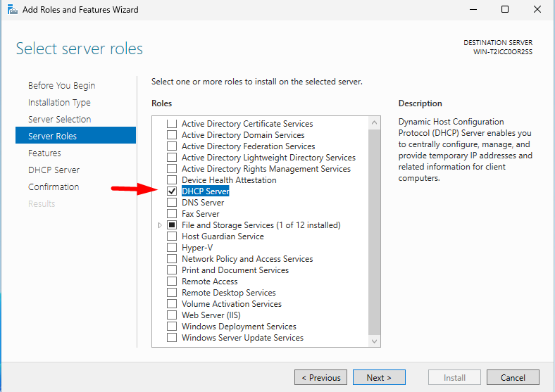Open the Confirmation step
This screenshot has width=555, height=392.
click(x=54, y=186)
